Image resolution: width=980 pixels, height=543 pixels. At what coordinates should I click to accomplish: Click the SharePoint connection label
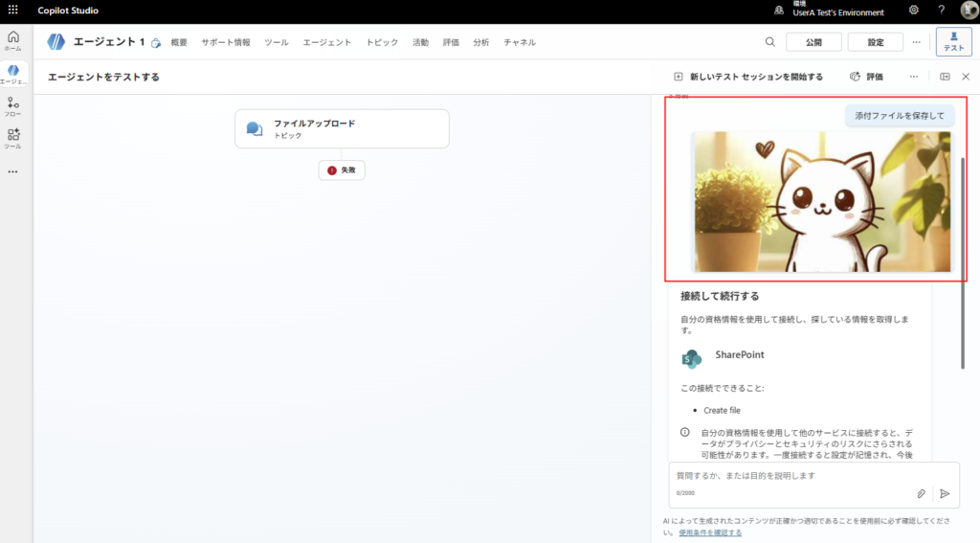[740, 354]
